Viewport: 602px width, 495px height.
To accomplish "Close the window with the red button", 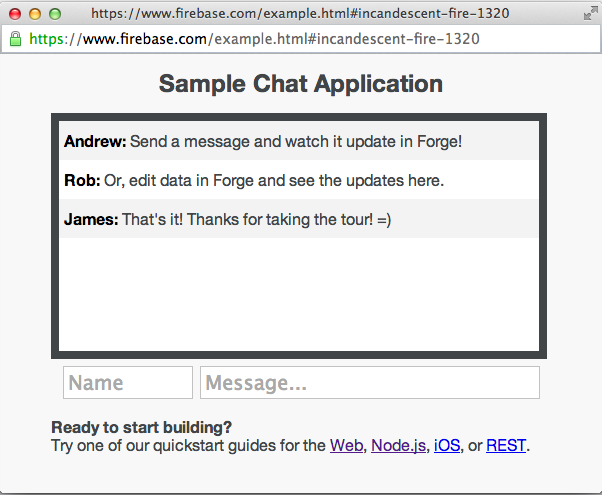I will [x=14, y=14].
